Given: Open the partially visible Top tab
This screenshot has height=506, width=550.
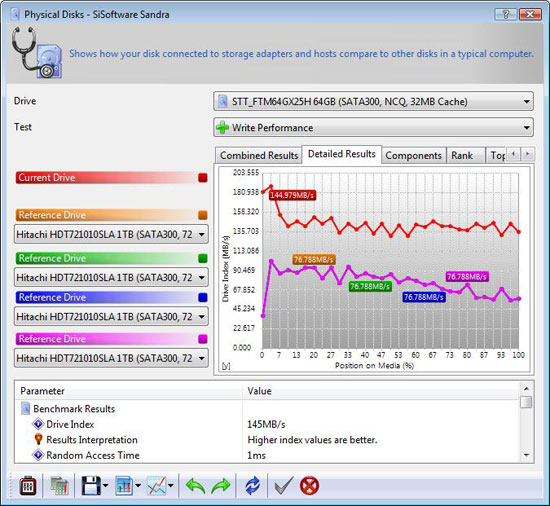Looking at the screenshot, I should [x=497, y=155].
